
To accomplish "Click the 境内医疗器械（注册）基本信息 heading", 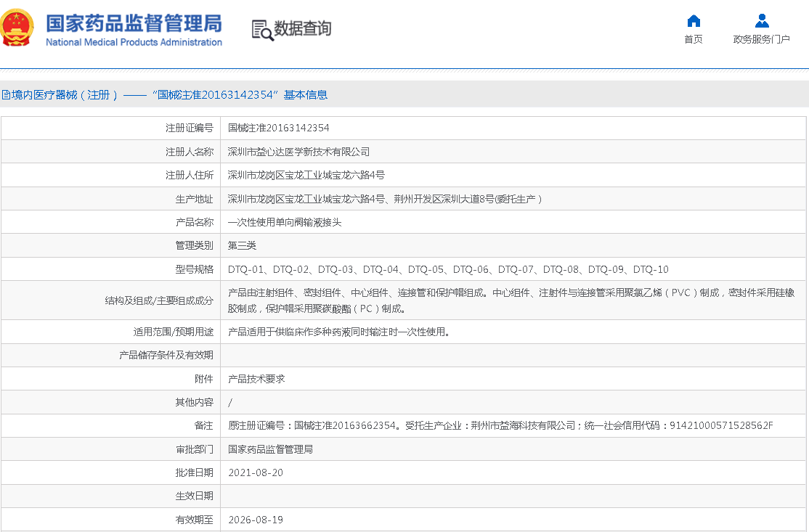I will pos(164,95).
